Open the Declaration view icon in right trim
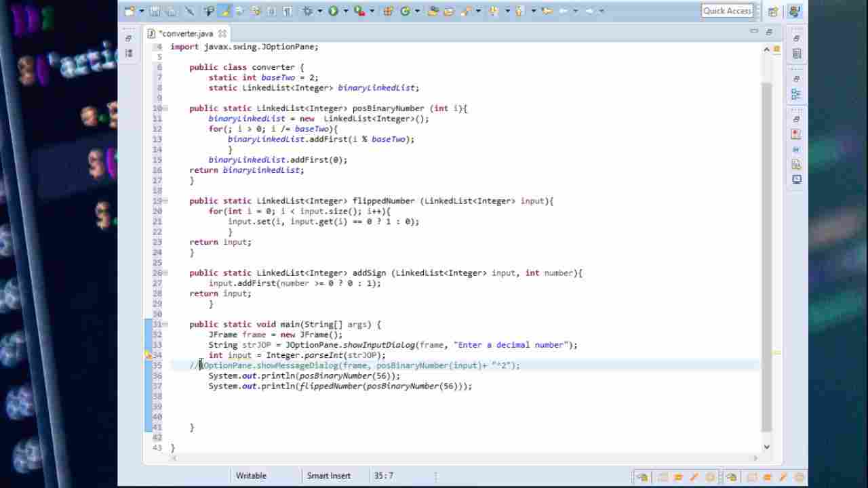Screen dimensions: 868x488 pos(796,165)
